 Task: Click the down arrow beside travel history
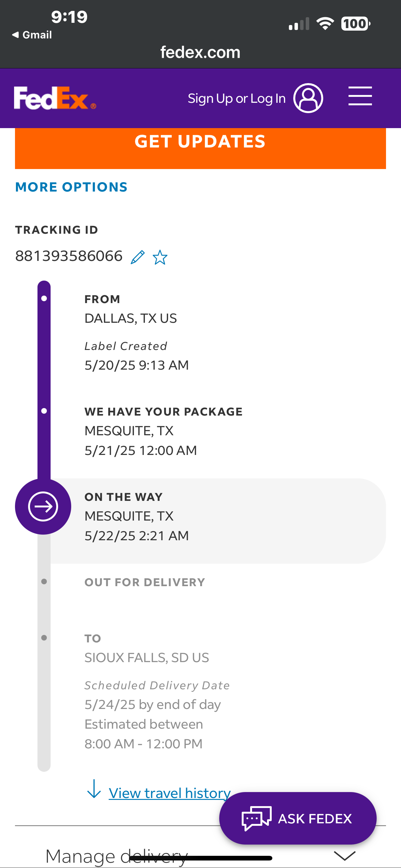pos(94,789)
